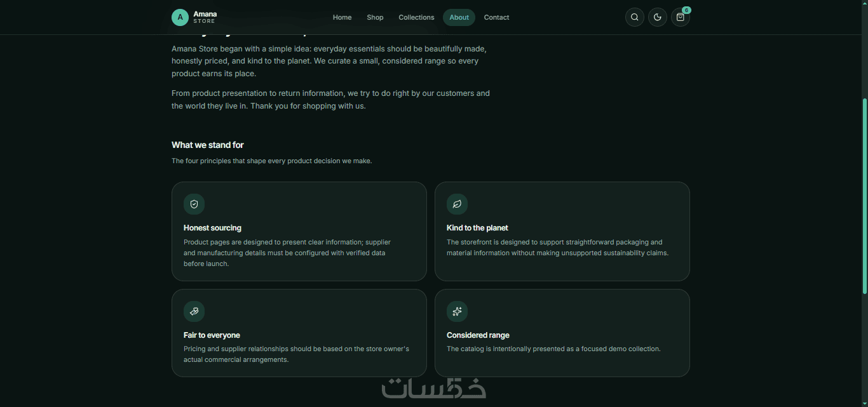Navigate to the Contact page
This screenshot has width=868, height=407.
coord(496,17)
